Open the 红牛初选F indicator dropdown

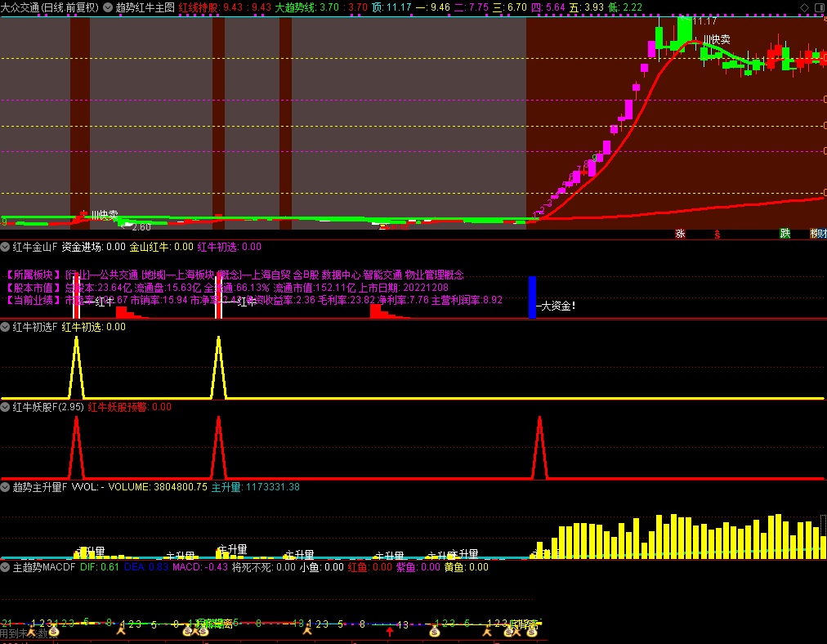pyautogui.click(x=5, y=327)
